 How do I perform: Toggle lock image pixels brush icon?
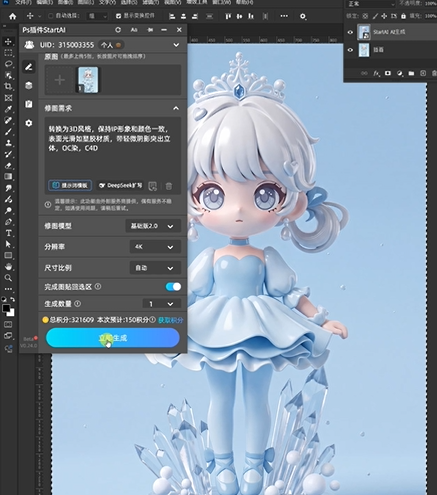pos(375,16)
